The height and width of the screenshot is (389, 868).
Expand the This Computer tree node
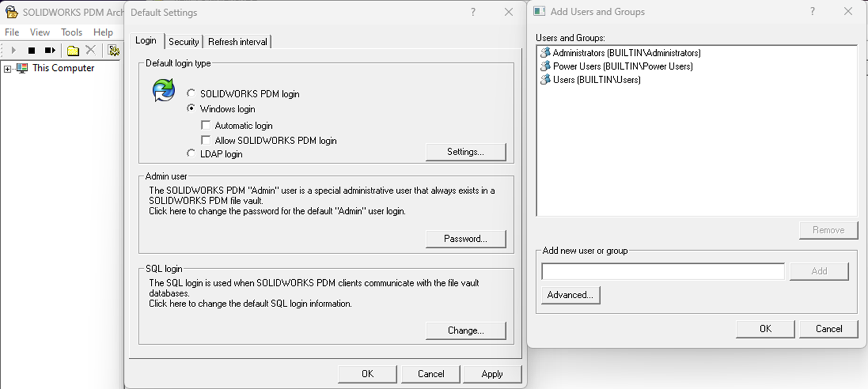tap(8, 69)
